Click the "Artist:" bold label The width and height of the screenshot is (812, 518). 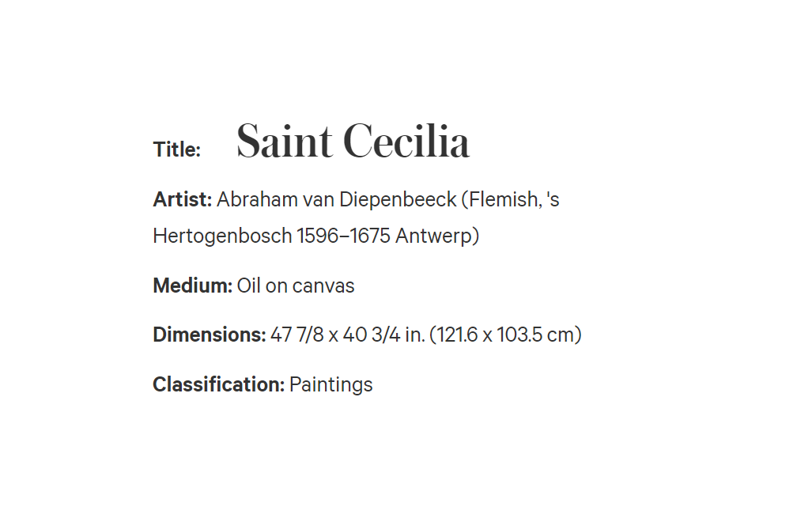click(183, 199)
